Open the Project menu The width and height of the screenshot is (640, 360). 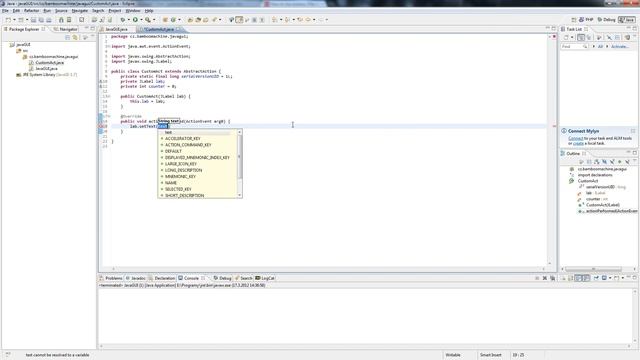(x=115, y=11)
